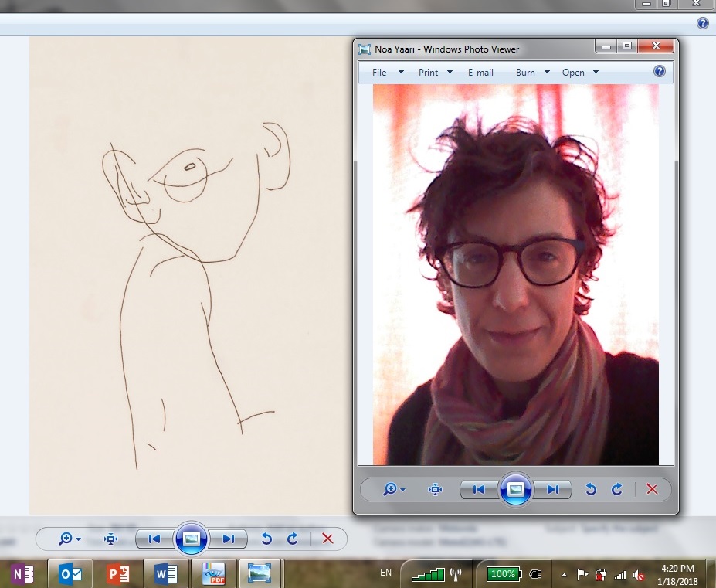Rotate the drawing clockwise in background viewer
The height and width of the screenshot is (588, 716).
[x=292, y=539]
